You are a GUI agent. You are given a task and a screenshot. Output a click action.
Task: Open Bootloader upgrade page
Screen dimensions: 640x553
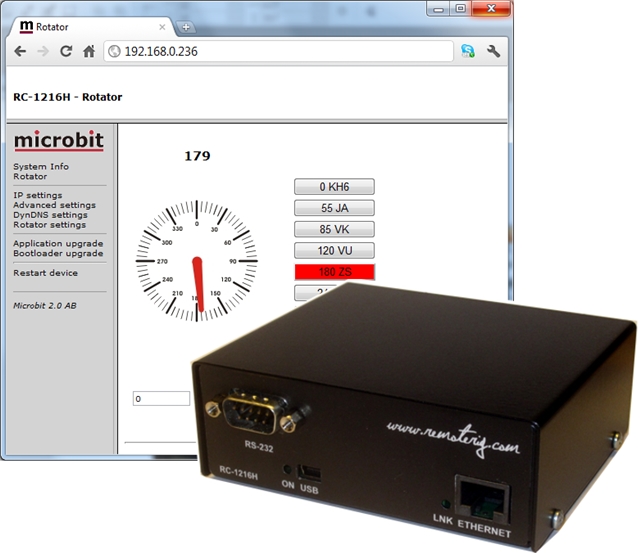[x=58, y=253]
